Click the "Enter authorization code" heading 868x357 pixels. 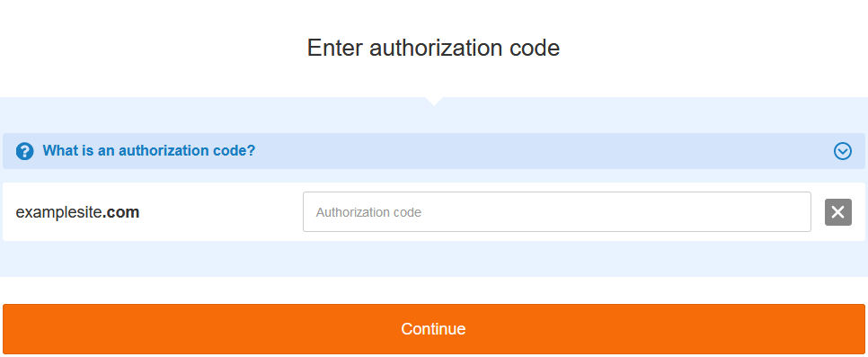pyautogui.click(x=433, y=48)
